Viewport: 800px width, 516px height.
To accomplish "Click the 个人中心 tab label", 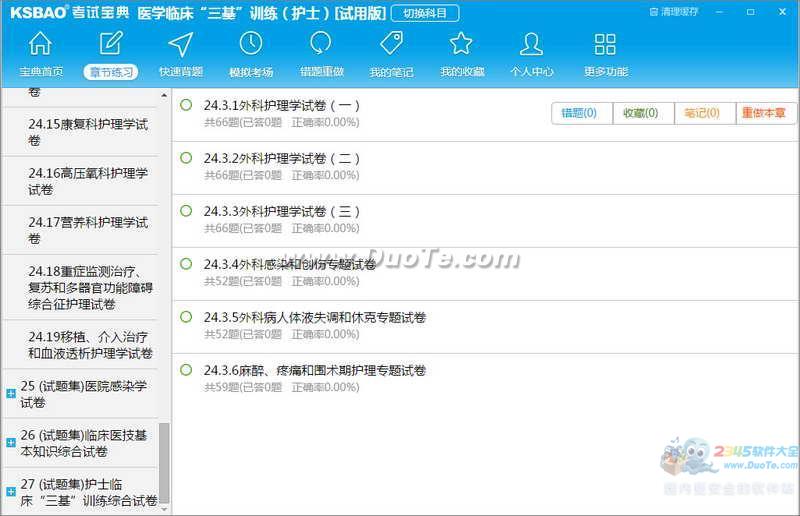I will pyautogui.click(x=532, y=71).
